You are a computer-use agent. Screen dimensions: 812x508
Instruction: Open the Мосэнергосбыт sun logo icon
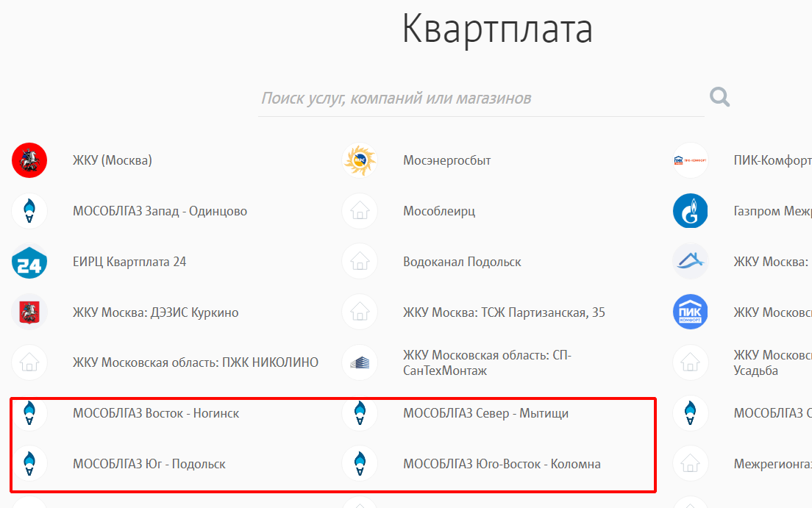pos(360,160)
